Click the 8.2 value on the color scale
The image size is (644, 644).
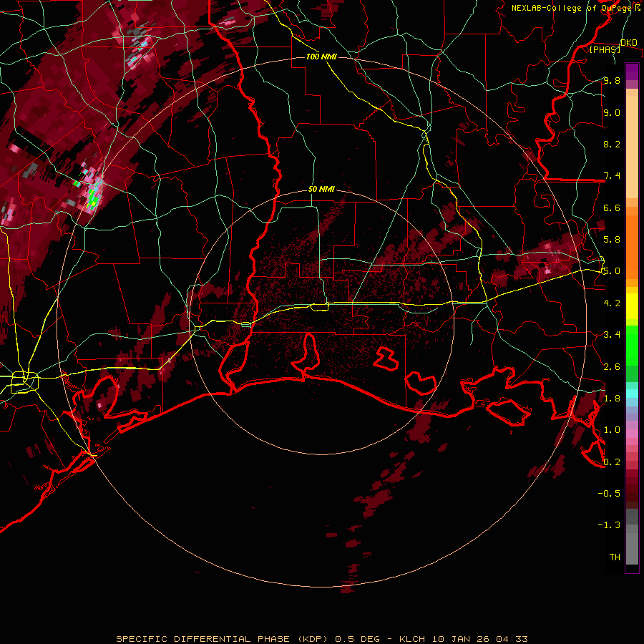point(612,144)
